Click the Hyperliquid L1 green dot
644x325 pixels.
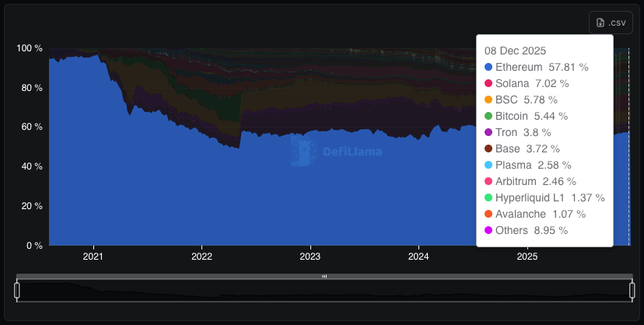coord(488,197)
